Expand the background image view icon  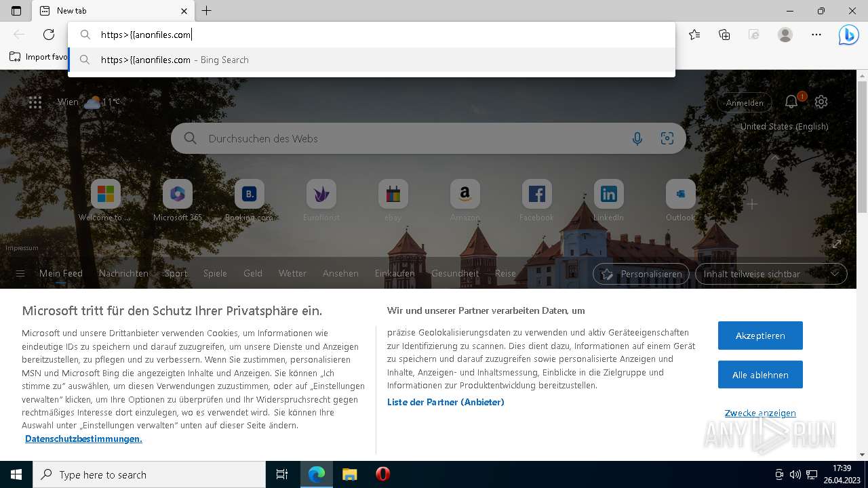[836, 243]
